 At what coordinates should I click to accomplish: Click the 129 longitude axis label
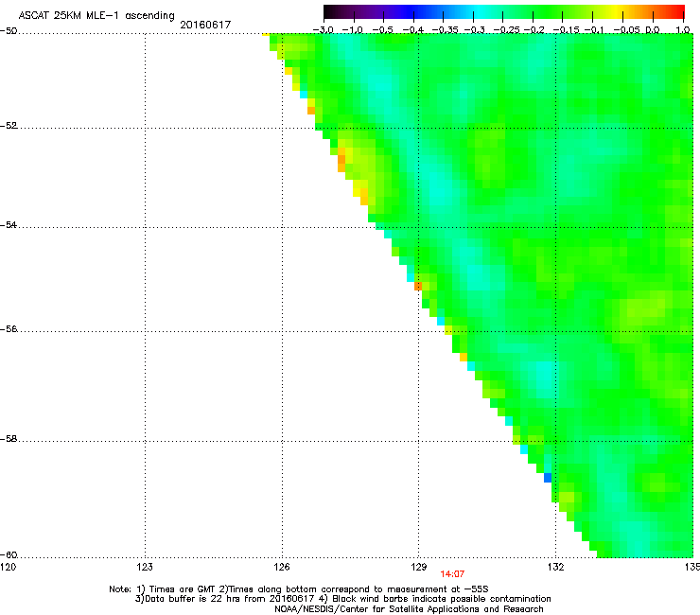pyautogui.click(x=419, y=567)
